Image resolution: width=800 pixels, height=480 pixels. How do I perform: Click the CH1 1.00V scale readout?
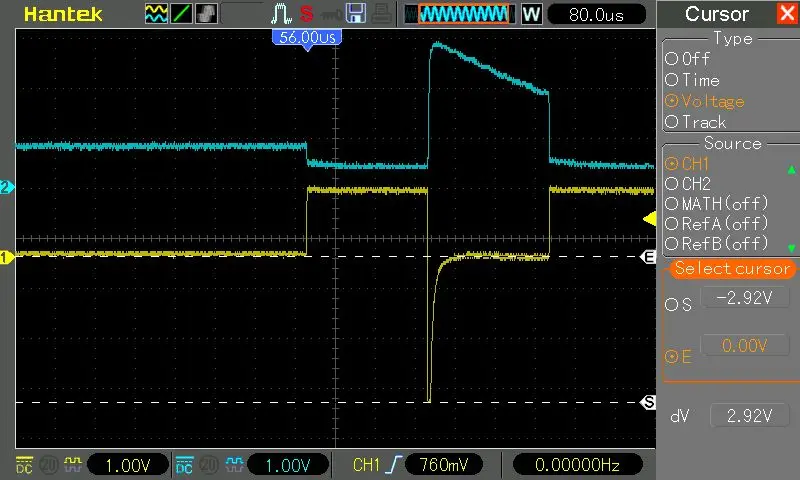tap(128, 465)
